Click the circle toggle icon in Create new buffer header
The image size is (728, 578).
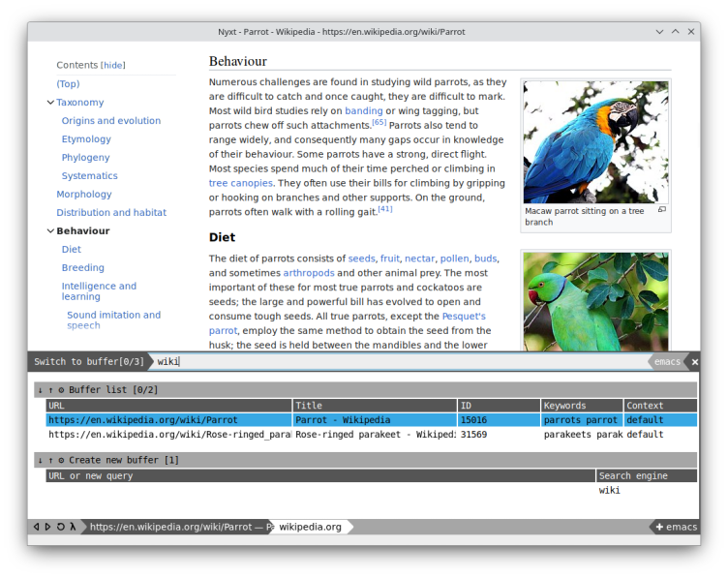pos(61,461)
